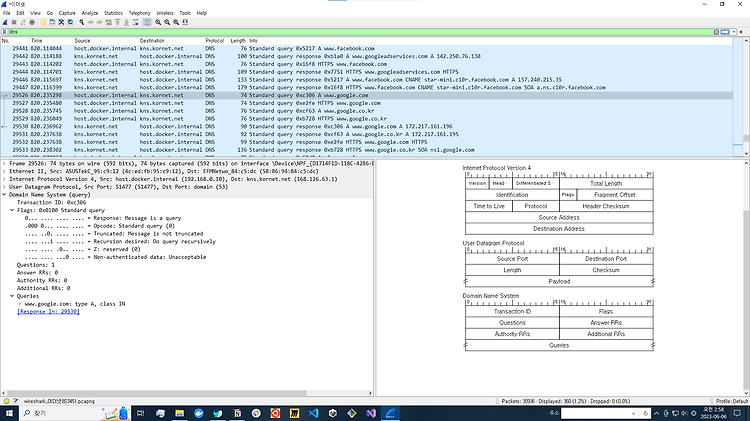Expand the Ethernet II section
The height and width of the screenshot is (421, 750).
point(4,171)
